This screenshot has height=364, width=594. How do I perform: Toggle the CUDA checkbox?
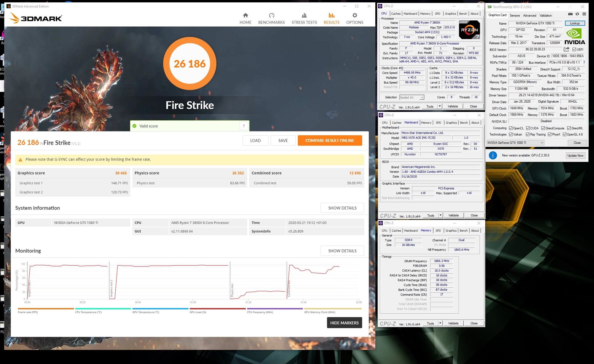pyautogui.click(x=528, y=128)
